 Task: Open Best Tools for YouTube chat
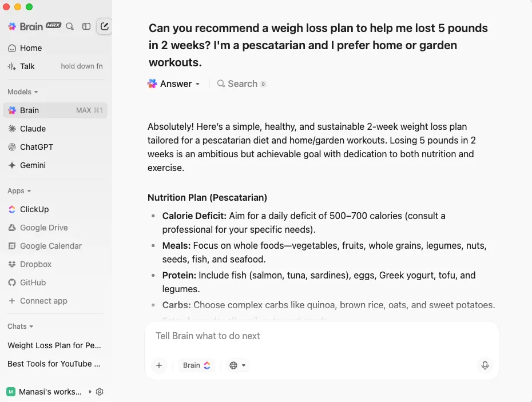click(x=54, y=364)
